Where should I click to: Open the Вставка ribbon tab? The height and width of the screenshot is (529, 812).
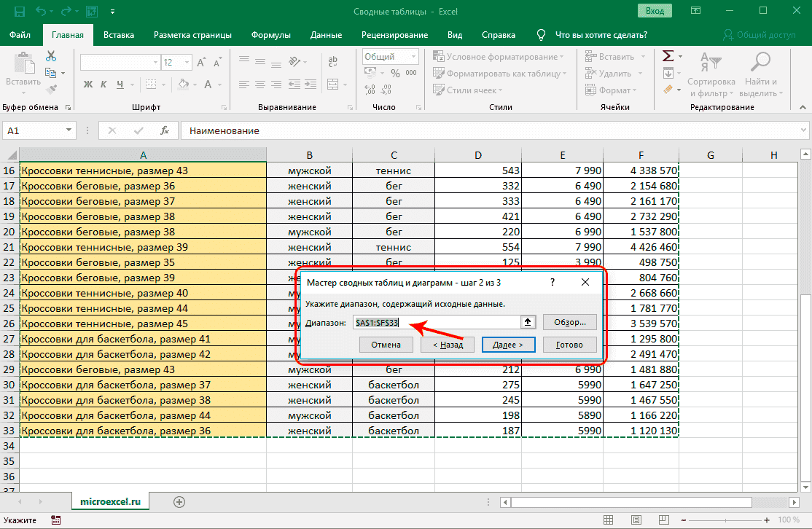119,35
